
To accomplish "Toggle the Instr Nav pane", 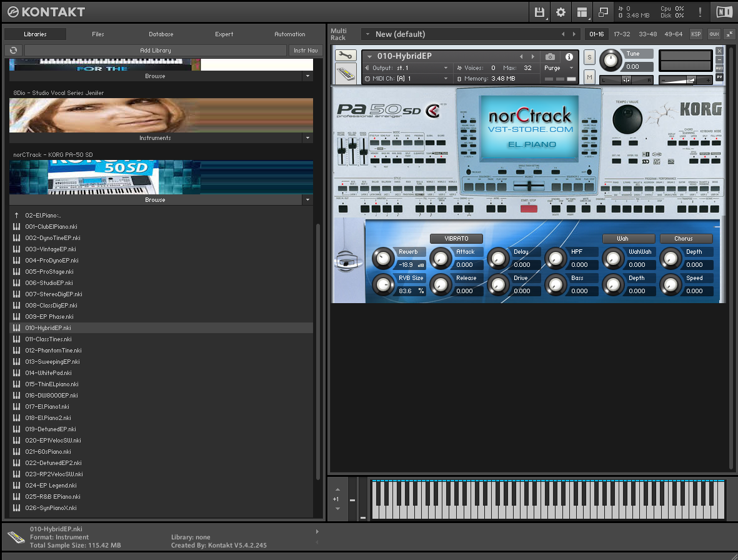I will point(306,51).
